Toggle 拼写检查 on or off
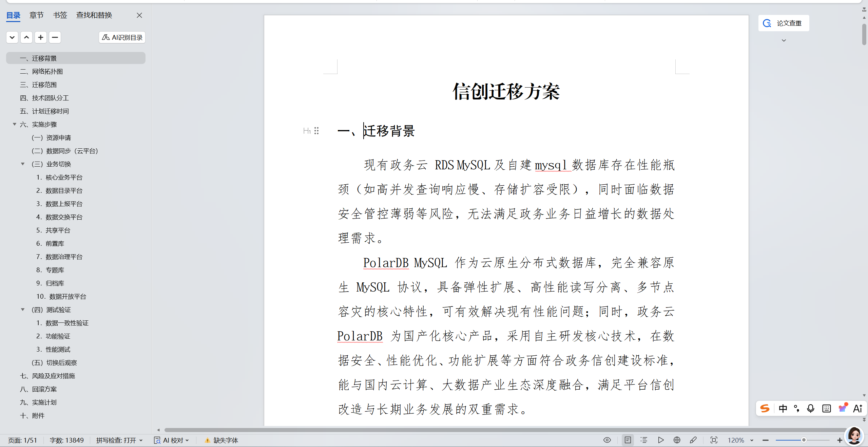 [x=119, y=440]
